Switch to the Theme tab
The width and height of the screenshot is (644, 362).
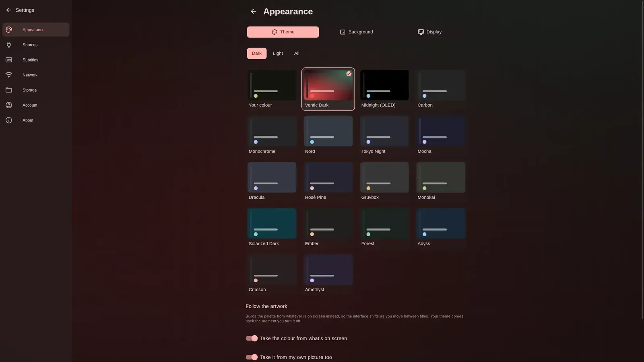click(283, 32)
